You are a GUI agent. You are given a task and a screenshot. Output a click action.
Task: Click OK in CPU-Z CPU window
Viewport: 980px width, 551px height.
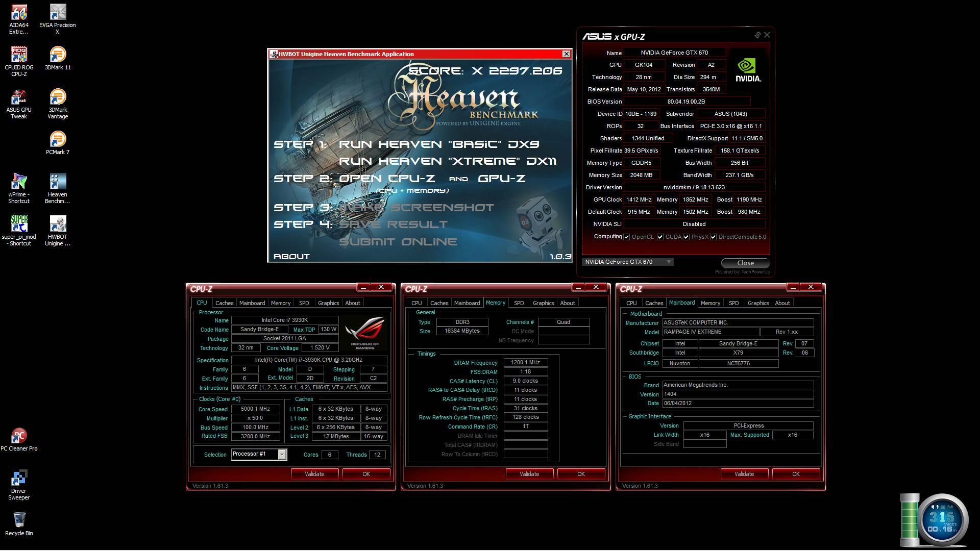366,474
